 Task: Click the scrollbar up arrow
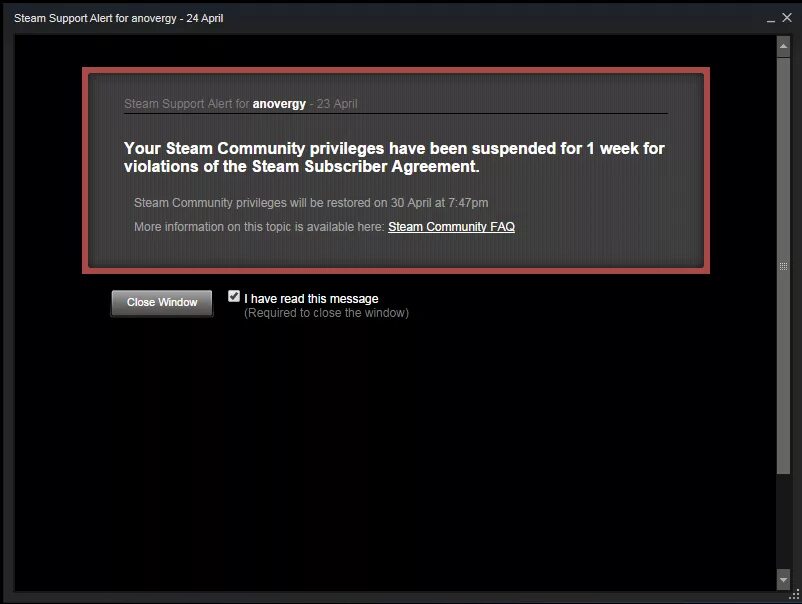[x=783, y=47]
